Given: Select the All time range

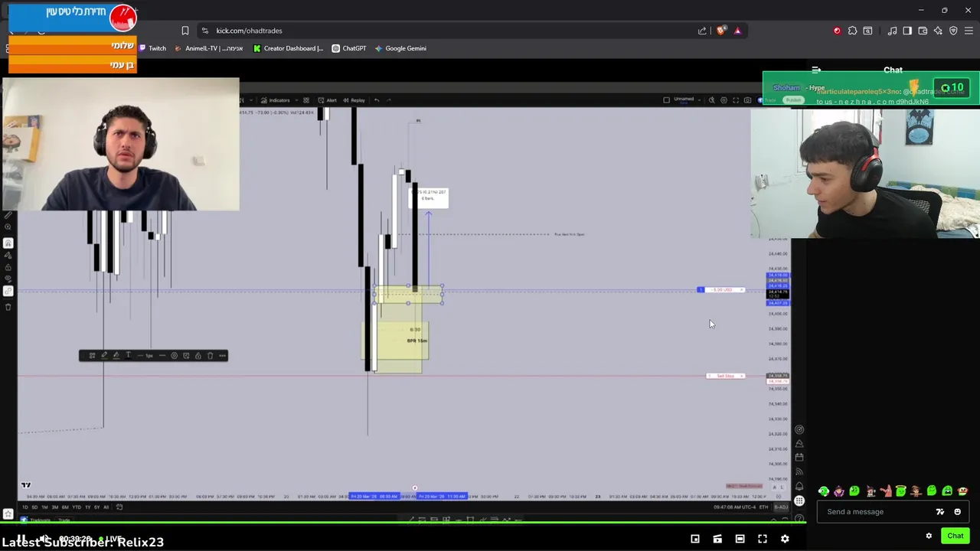Looking at the screenshot, I should 106,507.
